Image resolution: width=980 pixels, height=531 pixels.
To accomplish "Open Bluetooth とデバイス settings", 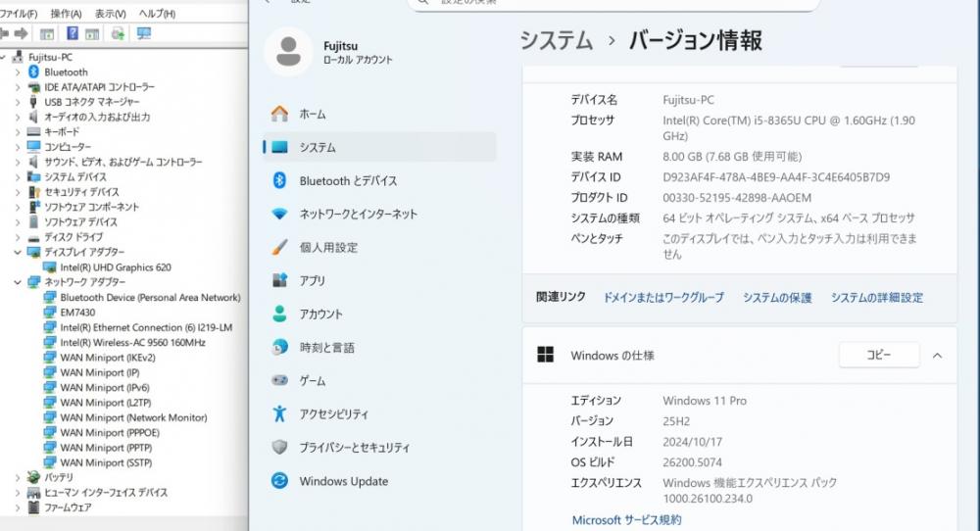I will (379, 180).
